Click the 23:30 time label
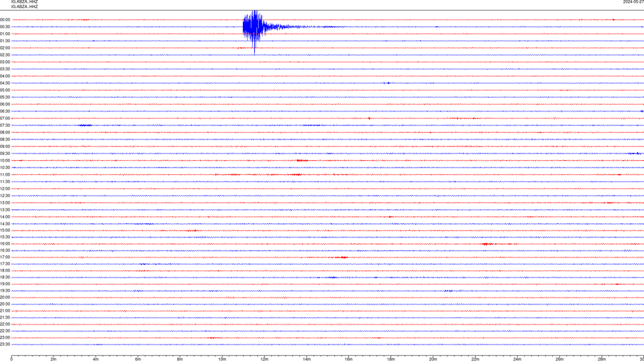Viewport: 644px width, 362px height. click(5, 345)
